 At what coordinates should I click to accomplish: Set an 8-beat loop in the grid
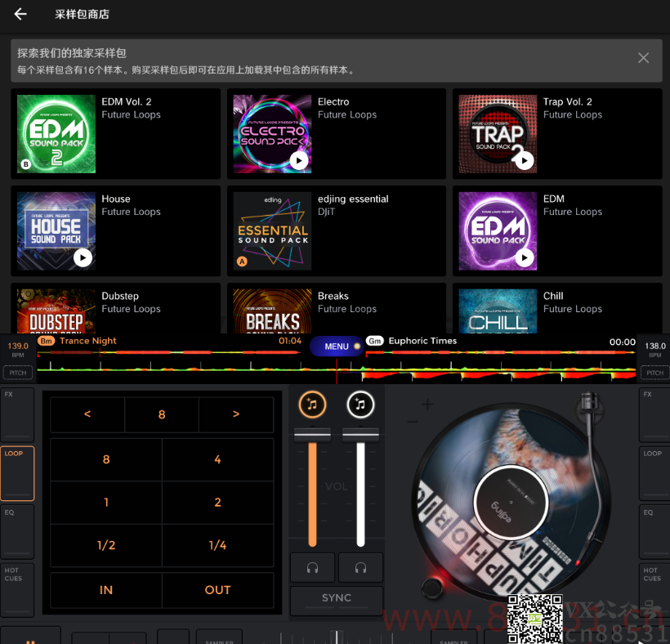pyautogui.click(x=106, y=459)
